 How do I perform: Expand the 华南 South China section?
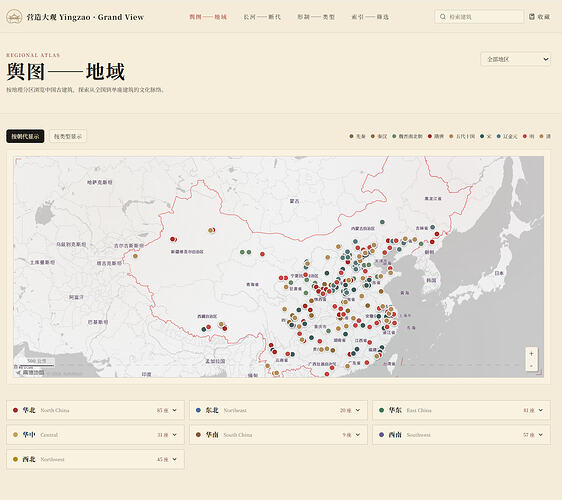tap(278, 435)
